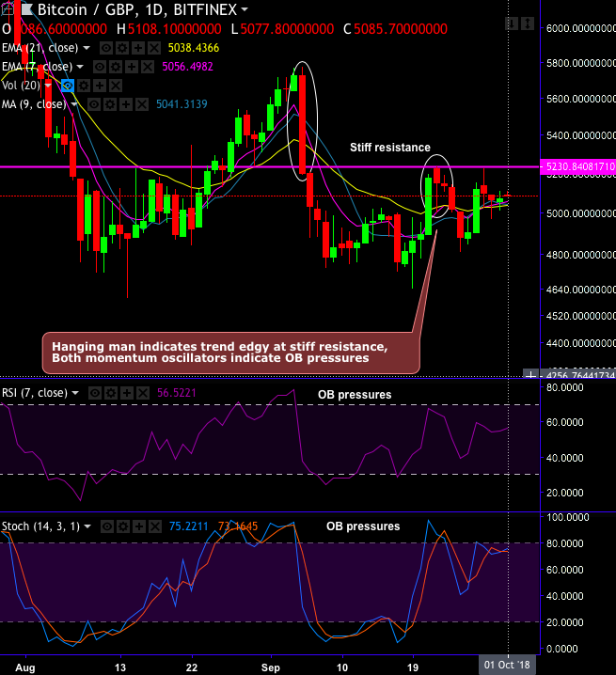Screen dimensions: 616x675
Task: Expand dropdown arrow after BITFINEX title
Action: pos(245,9)
